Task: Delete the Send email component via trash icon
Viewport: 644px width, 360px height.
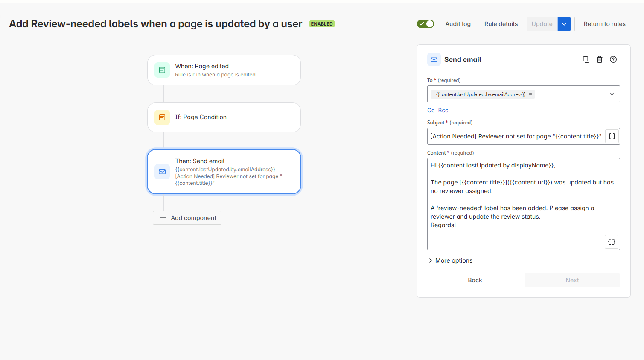Action: 600,59
